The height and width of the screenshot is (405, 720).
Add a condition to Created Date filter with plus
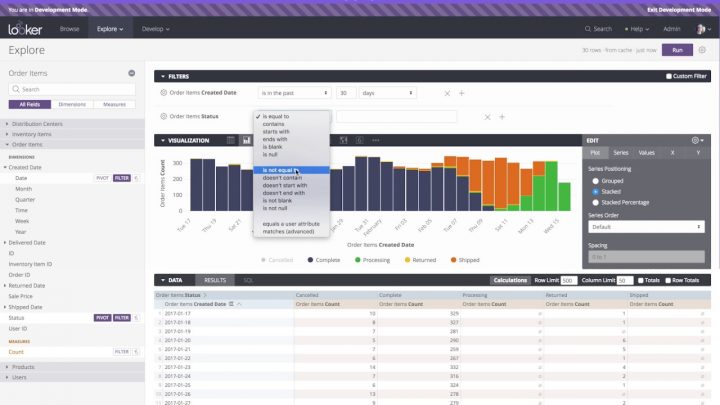[461, 93]
